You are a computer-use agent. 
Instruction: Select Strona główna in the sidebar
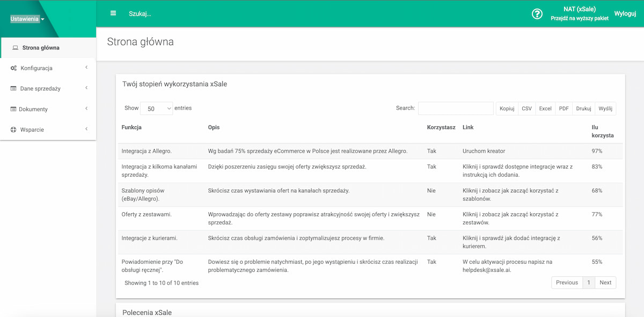click(41, 47)
